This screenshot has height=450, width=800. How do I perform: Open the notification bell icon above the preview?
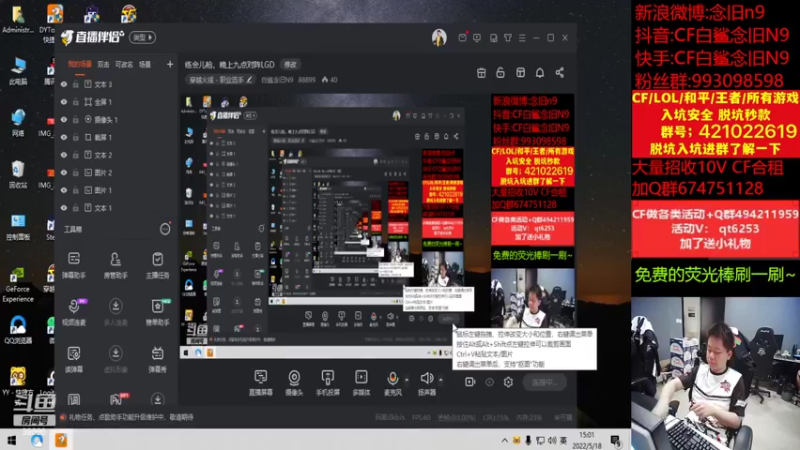point(540,72)
